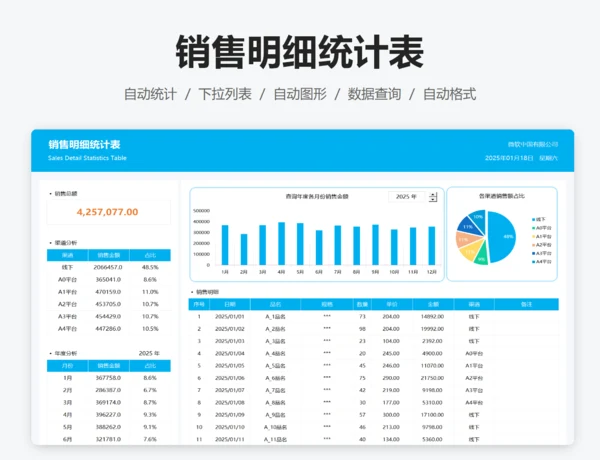Click cell 470159.0 for A1平台
This screenshot has width=600, height=460.
pyautogui.click(x=108, y=292)
